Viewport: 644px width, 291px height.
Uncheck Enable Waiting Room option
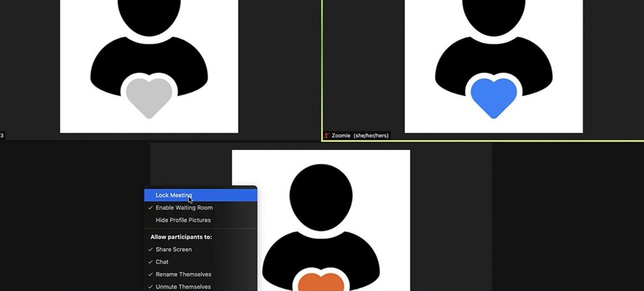pos(184,208)
